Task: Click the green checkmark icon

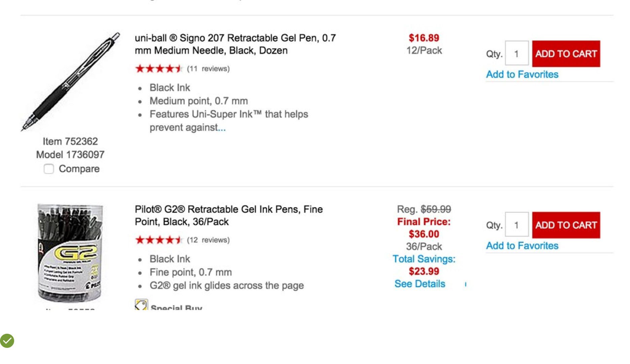Action: (x=7, y=341)
